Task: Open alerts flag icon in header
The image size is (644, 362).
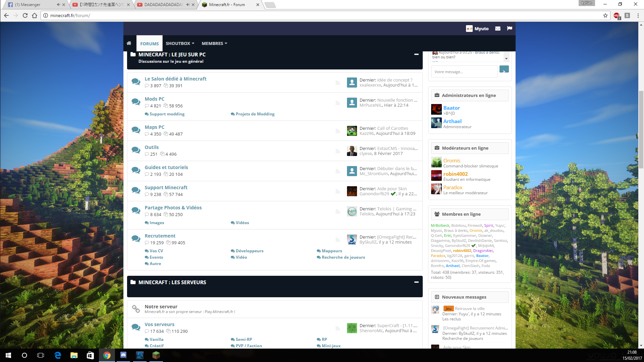Action: tap(510, 29)
